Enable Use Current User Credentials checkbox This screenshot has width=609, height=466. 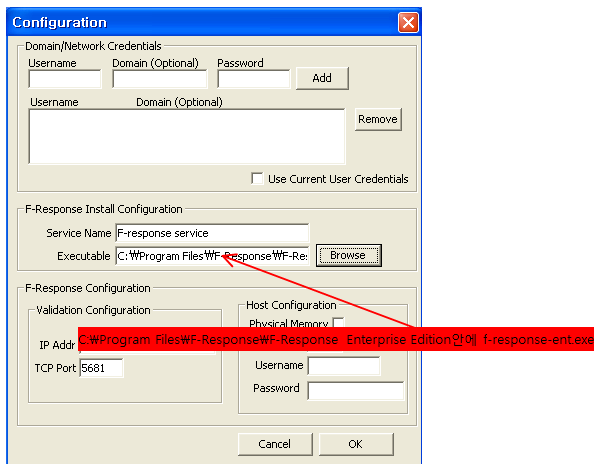coord(257,179)
